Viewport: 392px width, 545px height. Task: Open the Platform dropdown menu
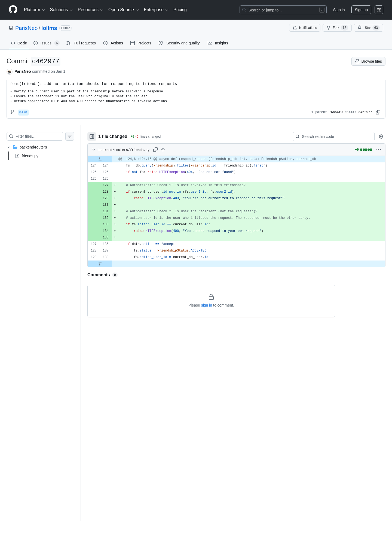click(x=35, y=10)
